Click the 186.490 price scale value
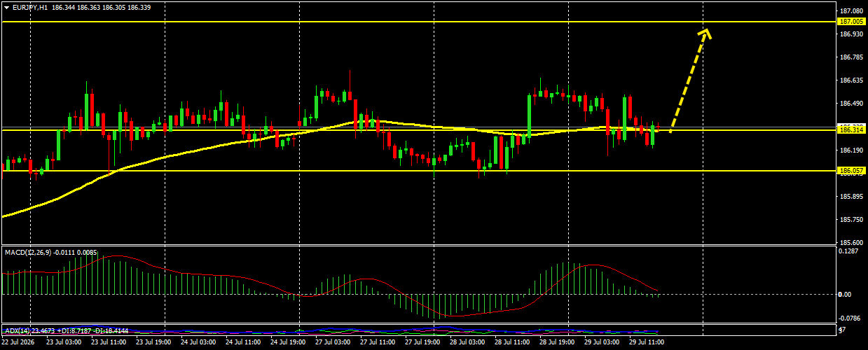Image resolution: width=868 pixels, height=350 pixels. coord(851,104)
